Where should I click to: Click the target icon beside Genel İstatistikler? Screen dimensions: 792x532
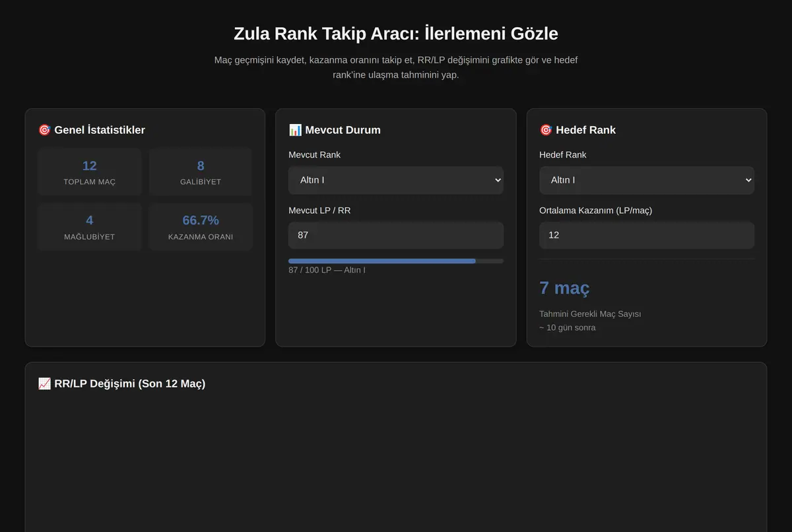point(44,130)
